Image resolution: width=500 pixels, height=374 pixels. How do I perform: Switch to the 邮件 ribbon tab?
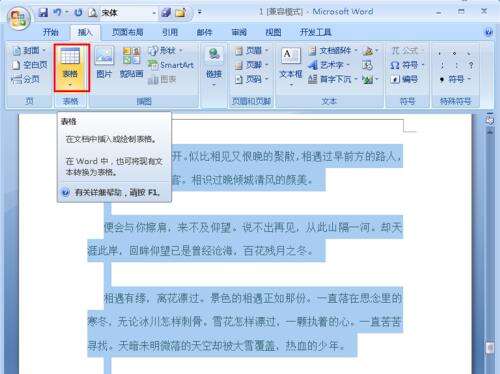(204, 32)
